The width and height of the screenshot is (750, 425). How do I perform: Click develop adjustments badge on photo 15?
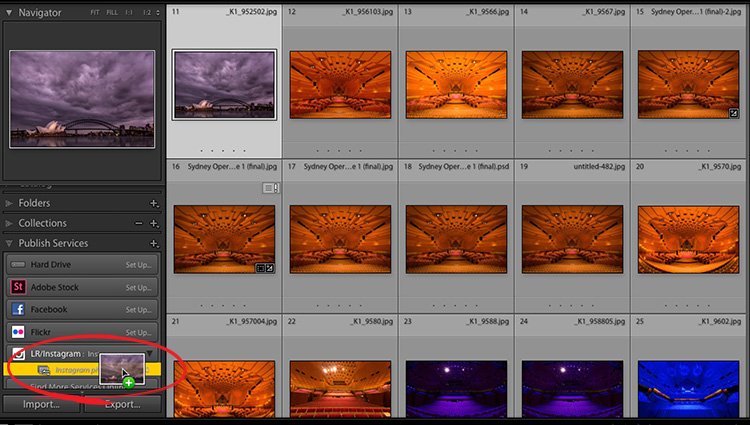(733, 113)
